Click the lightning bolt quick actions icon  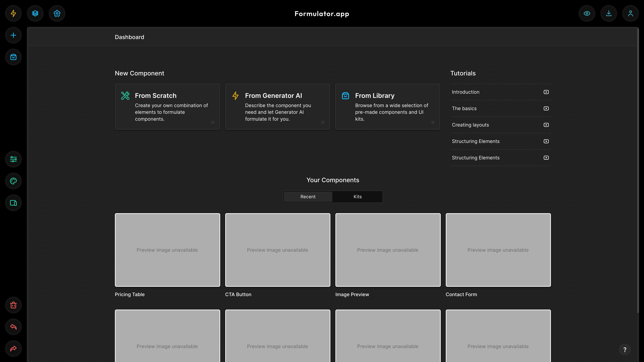[x=13, y=13]
